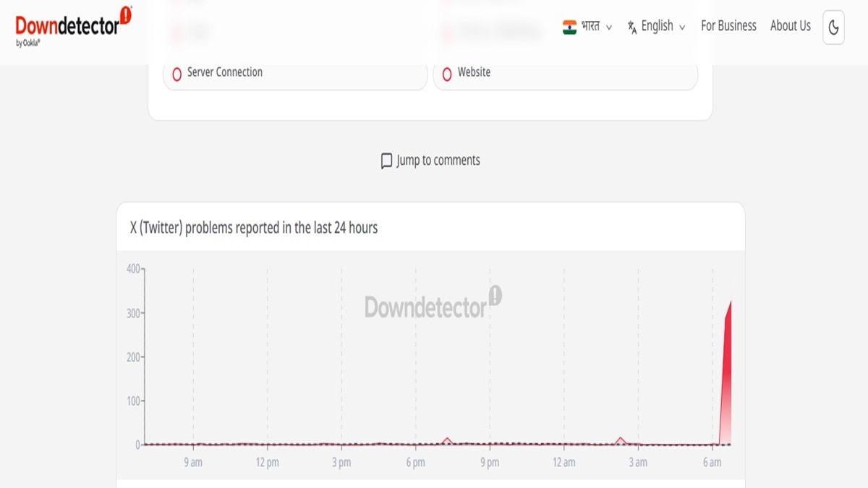This screenshot has height=488, width=868.
Task: Select the Website radio option
Action: pyautogui.click(x=447, y=74)
